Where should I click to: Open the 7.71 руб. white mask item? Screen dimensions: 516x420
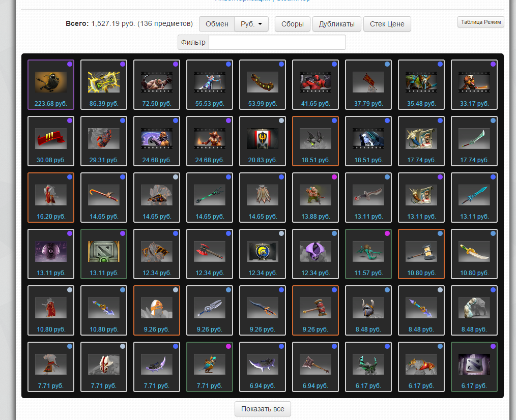(x=104, y=367)
